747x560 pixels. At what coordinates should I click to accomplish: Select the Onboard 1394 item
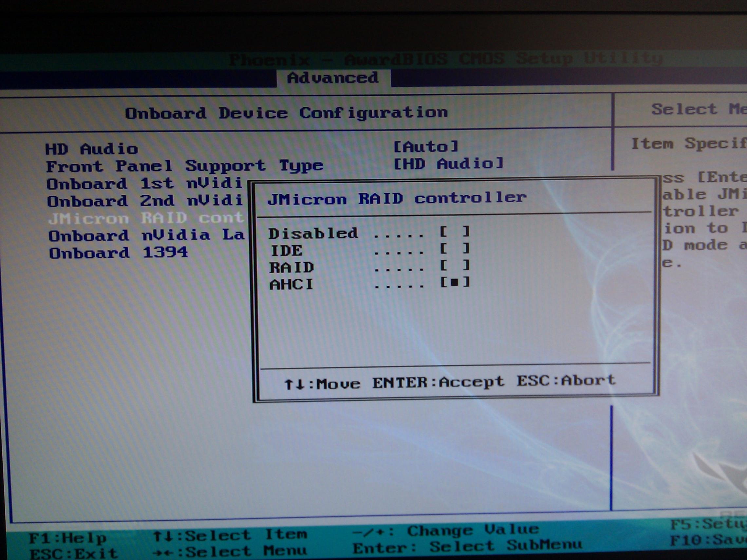118,253
